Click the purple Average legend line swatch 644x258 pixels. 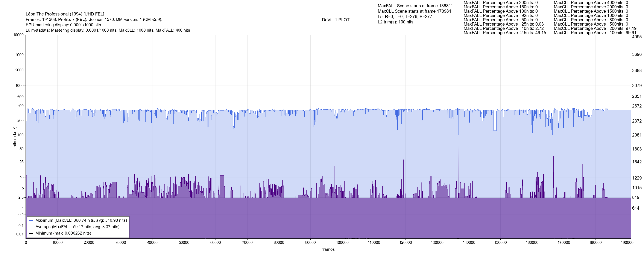click(x=31, y=227)
